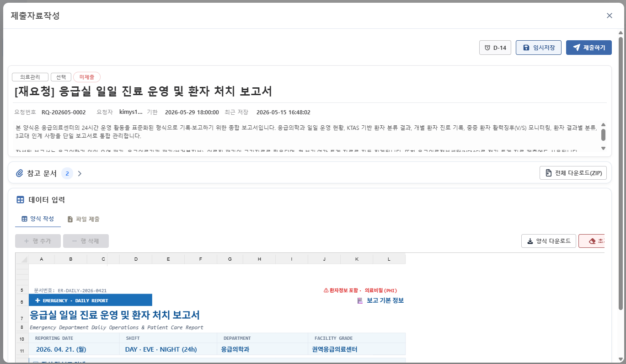This screenshot has height=364, width=626.
Task: Select spreadsheet column L header
Action: pos(389,259)
